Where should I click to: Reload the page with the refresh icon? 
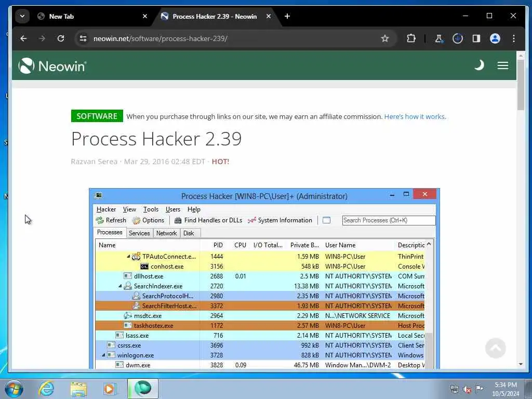pyautogui.click(x=61, y=38)
